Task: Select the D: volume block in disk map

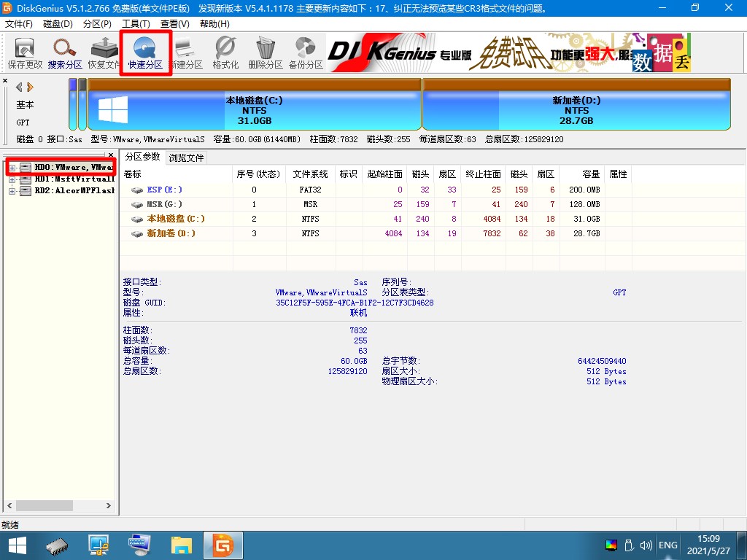Action: (x=576, y=104)
